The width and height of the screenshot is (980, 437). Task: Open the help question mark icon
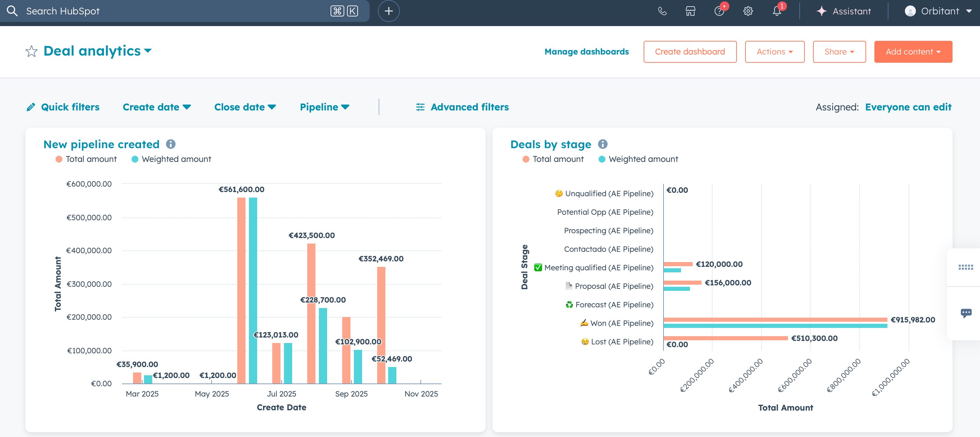pyautogui.click(x=719, y=11)
